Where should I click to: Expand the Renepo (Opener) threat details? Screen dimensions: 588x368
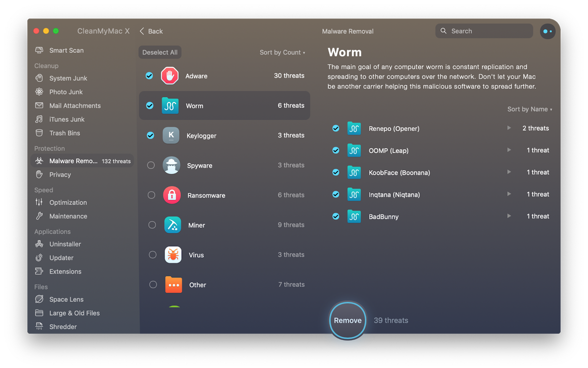pos(509,128)
